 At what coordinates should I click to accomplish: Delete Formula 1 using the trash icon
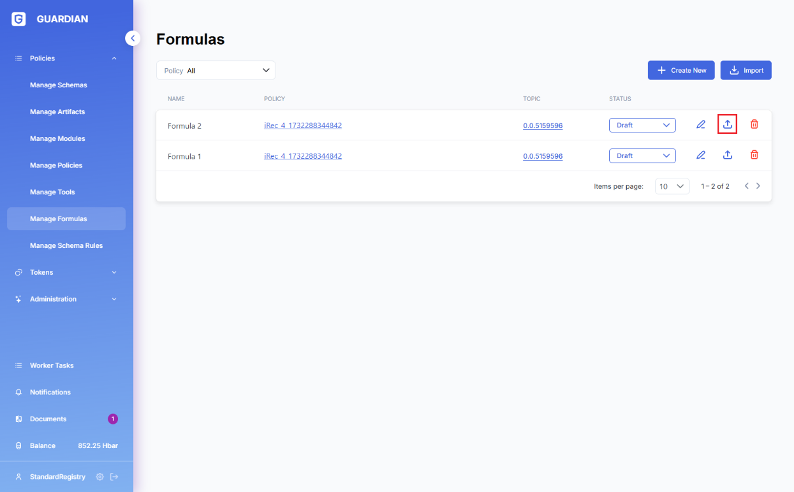[x=754, y=155]
